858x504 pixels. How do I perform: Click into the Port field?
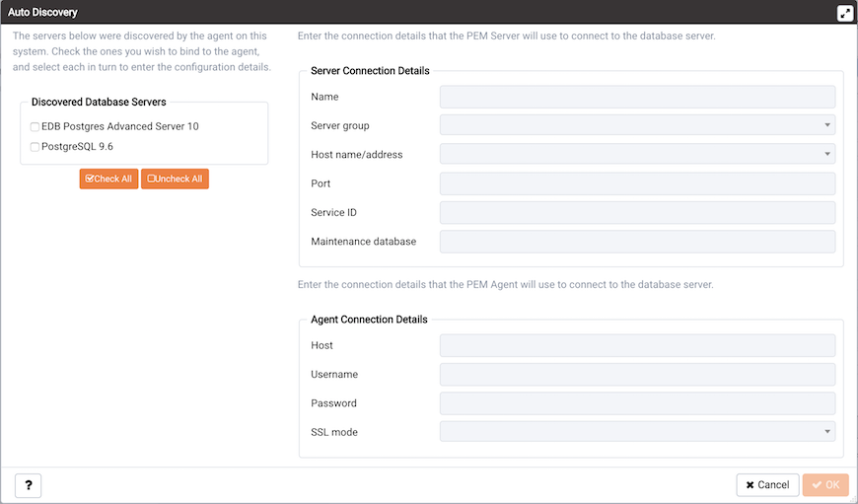pos(637,183)
